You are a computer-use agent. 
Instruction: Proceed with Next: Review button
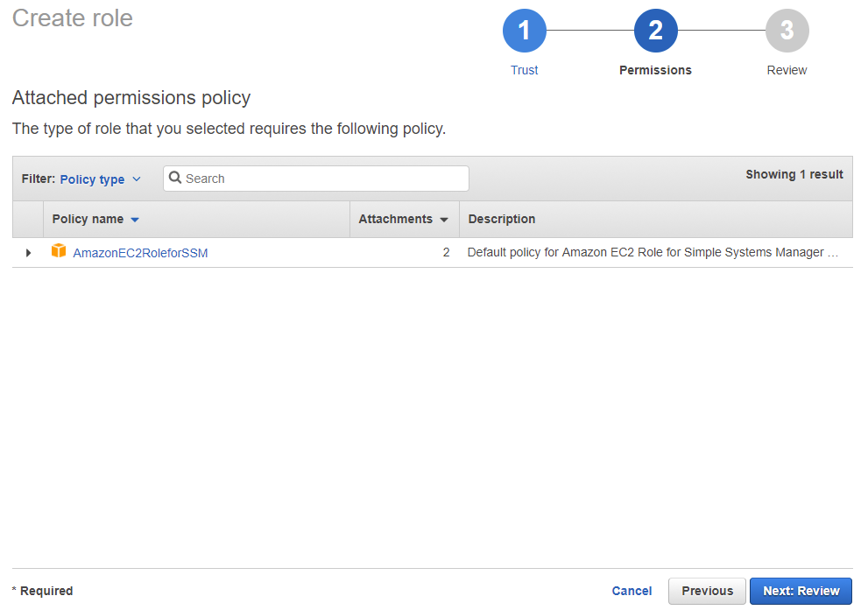(x=801, y=591)
